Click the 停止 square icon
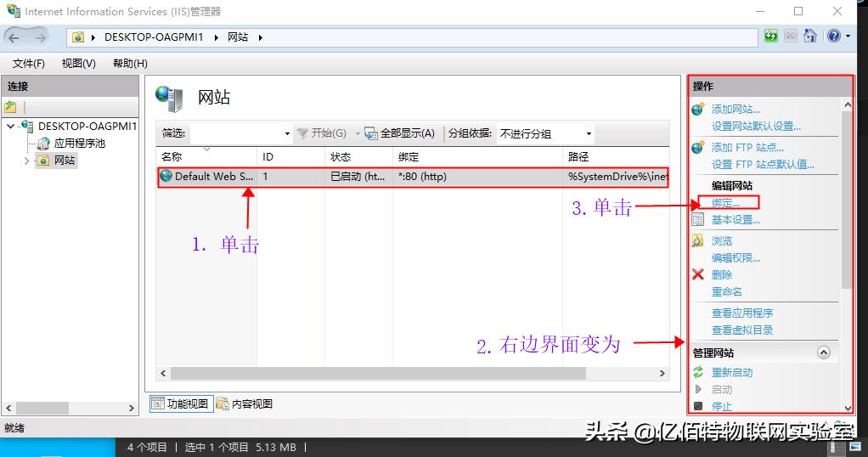This screenshot has width=868, height=457. click(x=698, y=406)
